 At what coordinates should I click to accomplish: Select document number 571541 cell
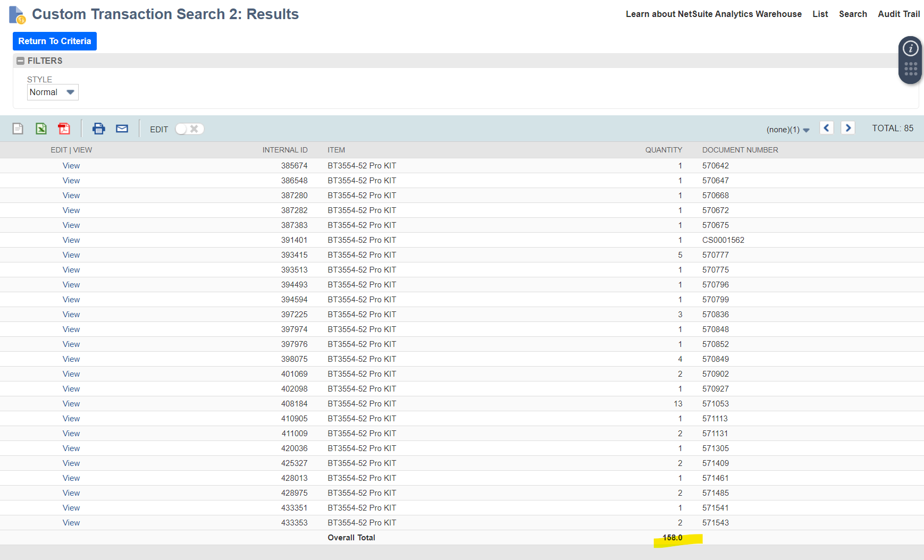[716, 508]
